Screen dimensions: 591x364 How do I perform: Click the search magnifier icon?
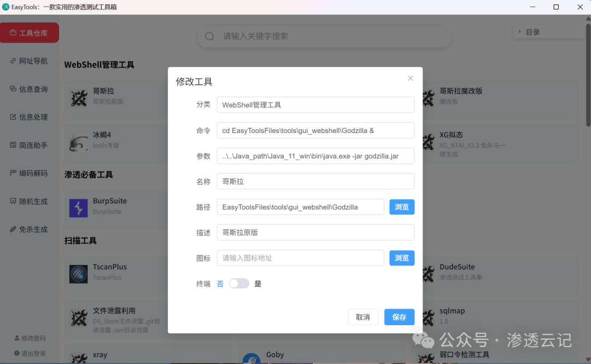pyautogui.click(x=210, y=36)
